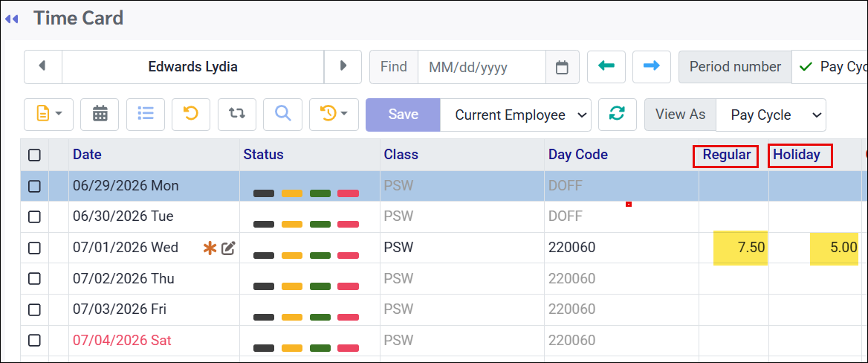Check the 07/01/2026 Wed row checkbox
Viewport: 868px width, 363px height.
click(x=34, y=248)
